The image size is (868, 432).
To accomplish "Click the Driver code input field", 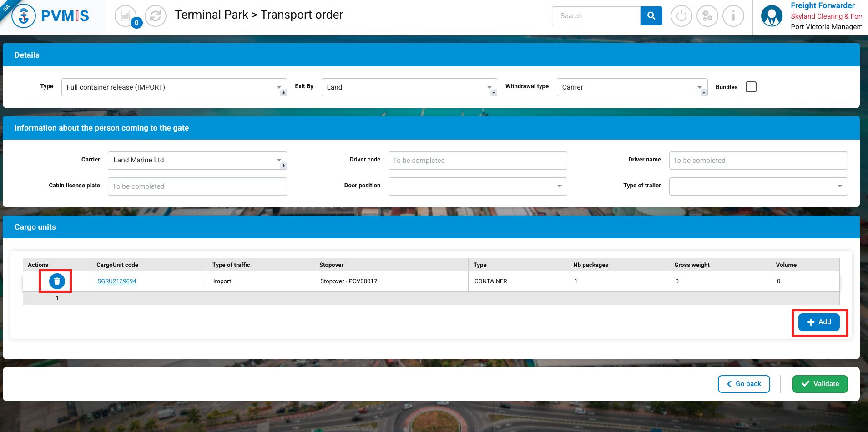I will pos(477,161).
